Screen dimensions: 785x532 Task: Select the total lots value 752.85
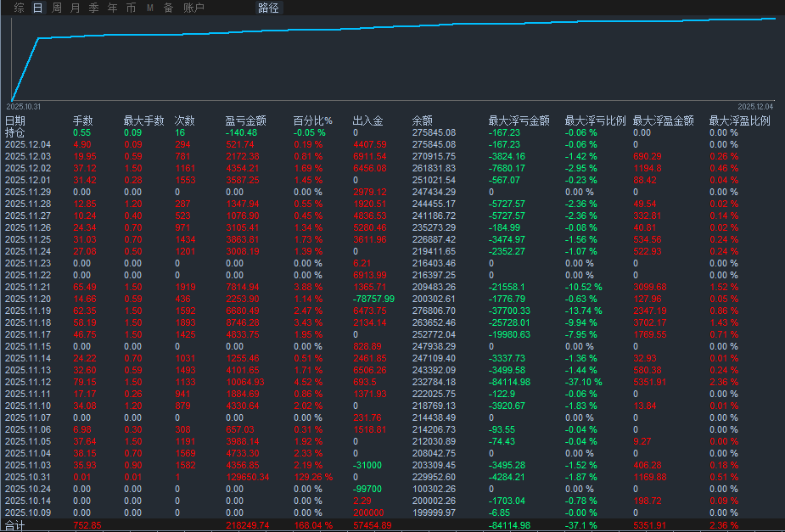click(87, 525)
